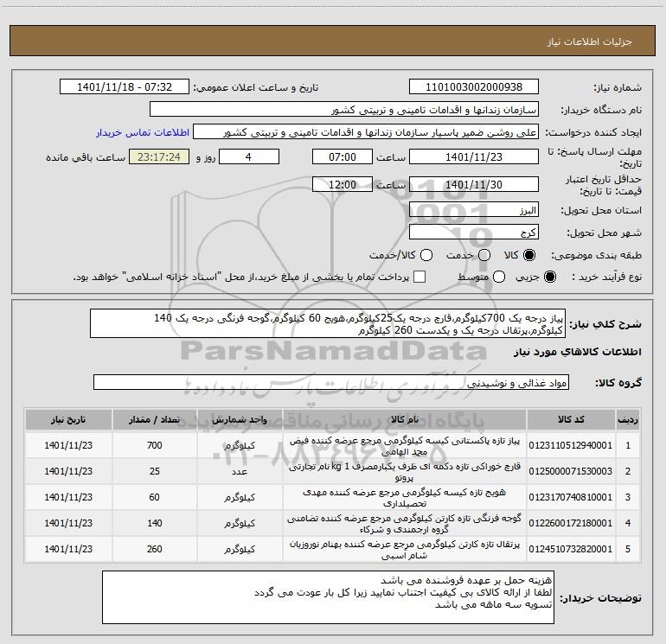Click the announcement date field 1401/11/18 - 07:32
666x644 pixels.
[125, 87]
